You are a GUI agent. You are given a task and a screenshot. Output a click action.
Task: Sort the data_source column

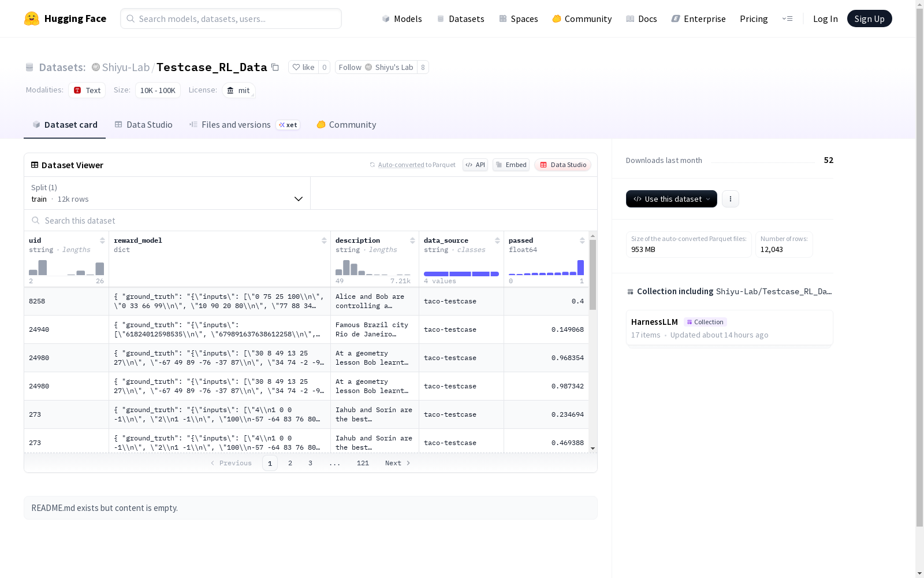[497, 240]
